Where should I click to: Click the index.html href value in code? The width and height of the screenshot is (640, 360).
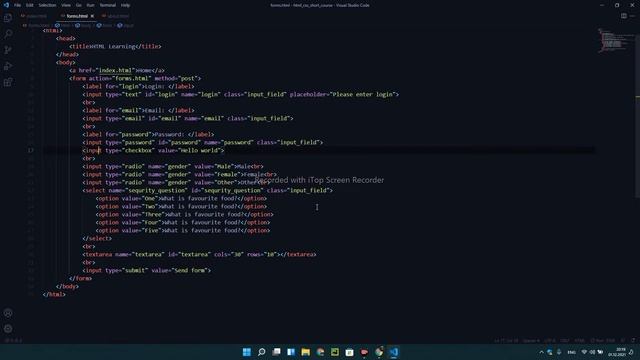pyautogui.click(x=115, y=71)
